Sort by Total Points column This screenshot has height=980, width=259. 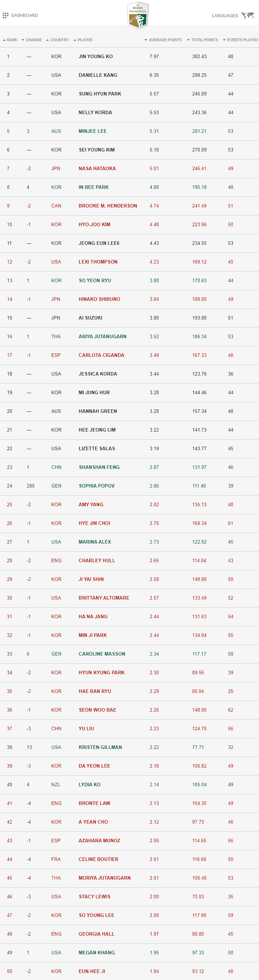coord(202,40)
